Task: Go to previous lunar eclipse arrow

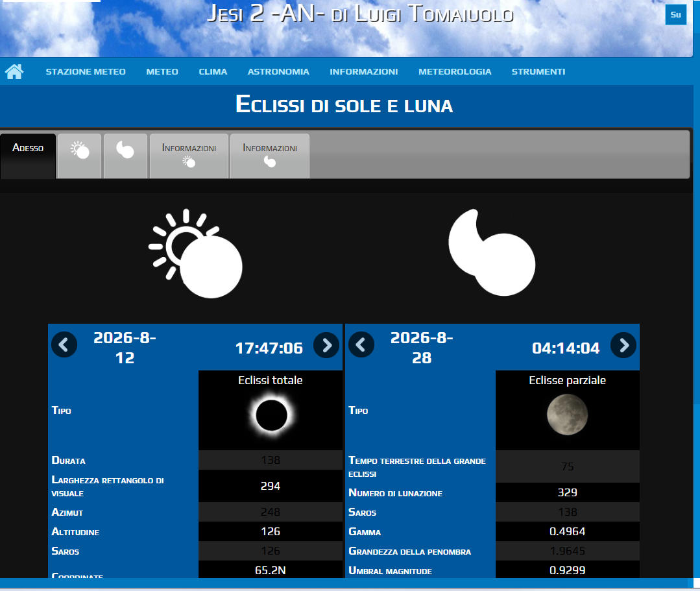Action: [361, 345]
